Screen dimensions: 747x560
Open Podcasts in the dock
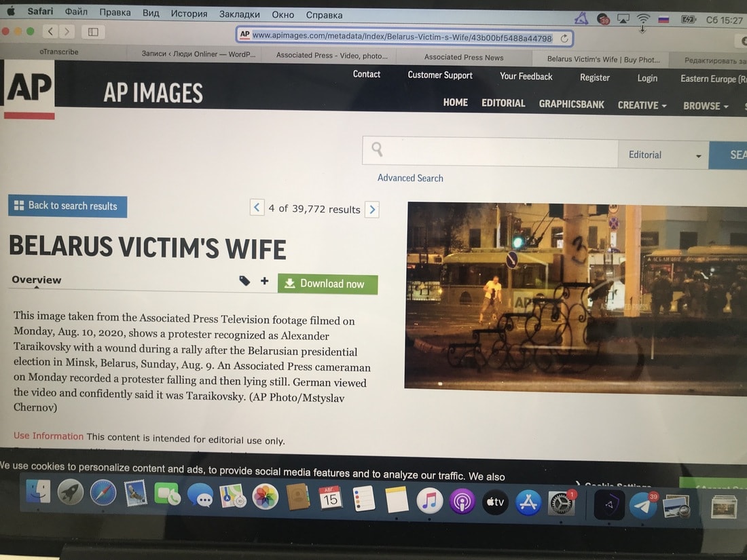coord(462,502)
